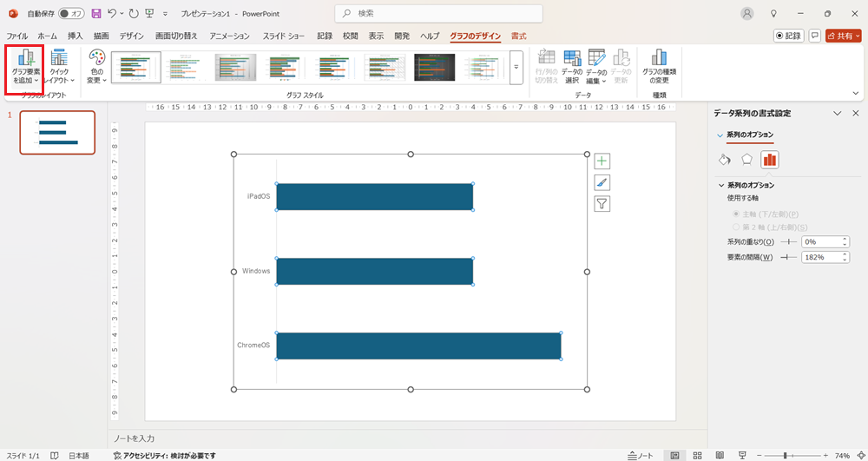Viewport: 868px width, 461px height.
Task: Click the spell check book icon in status bar
Action: pyautogui.click(x=54, y=456)
